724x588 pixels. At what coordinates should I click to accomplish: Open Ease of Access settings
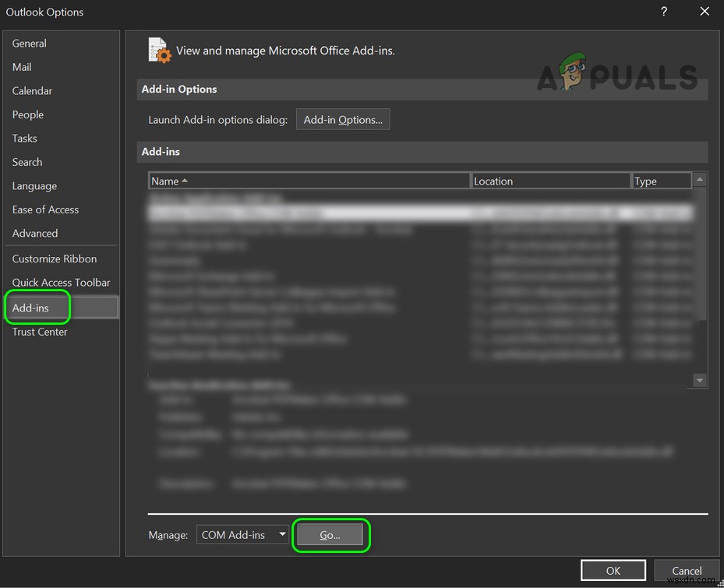click(45, 209)
